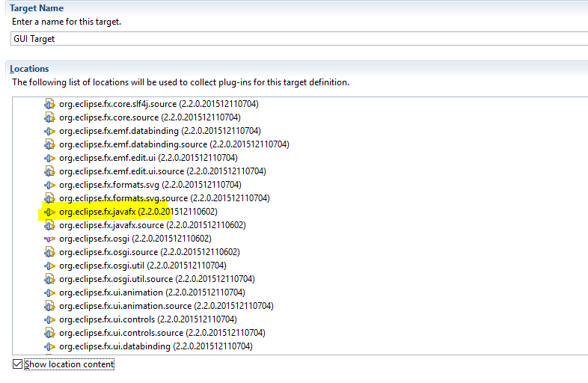Click the org.eclipse.fx.javafx plug-in icon

click(x=49, y=212)
